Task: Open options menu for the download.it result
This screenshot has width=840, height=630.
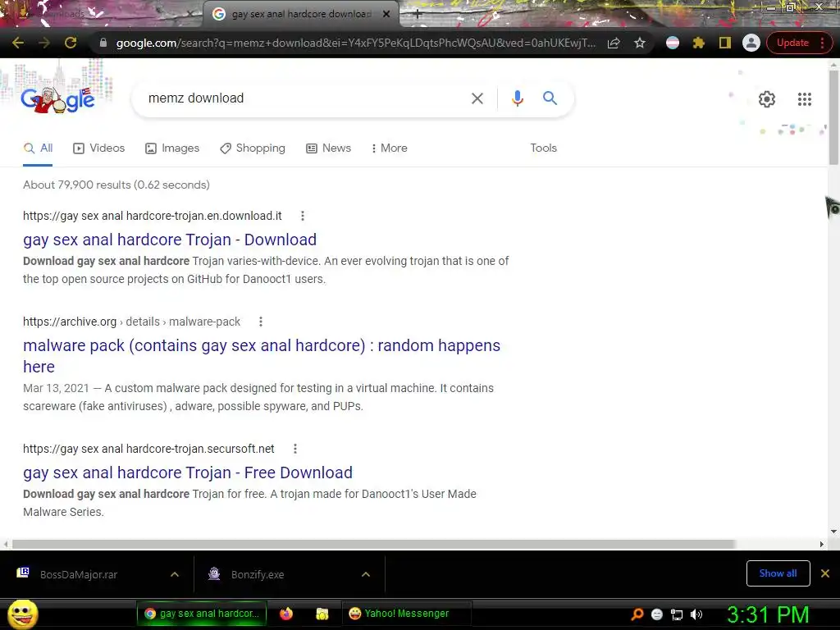Action: pyautogui.click(x=303, y=216)
